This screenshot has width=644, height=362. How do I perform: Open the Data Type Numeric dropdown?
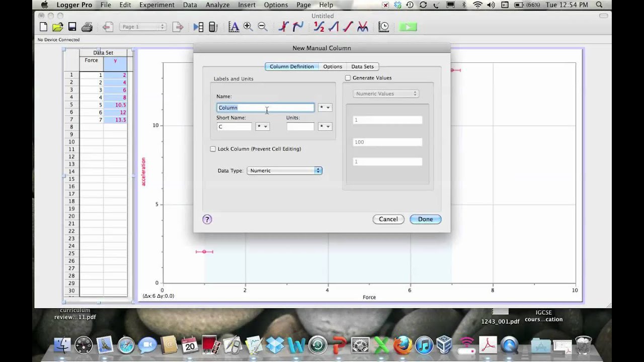[284, 170]
